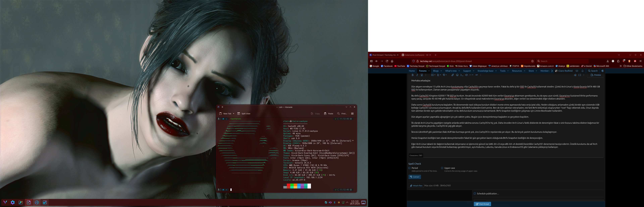Click the forum Search link

tap(593, 71)
